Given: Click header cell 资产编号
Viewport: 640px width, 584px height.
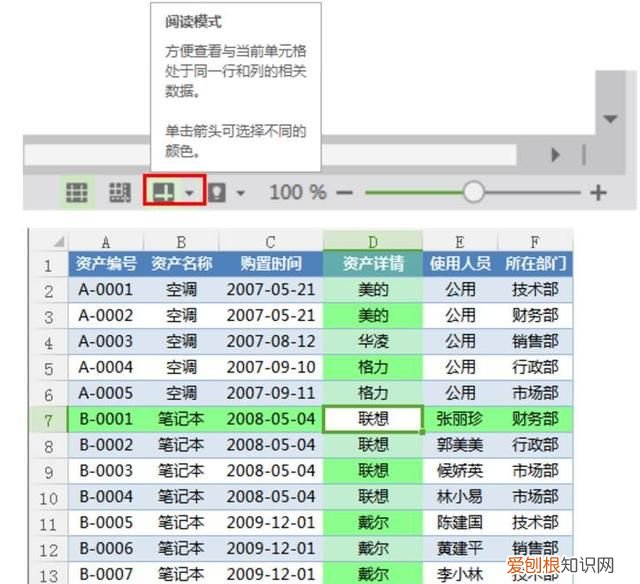Looking at the screenshot, I should pyautogui.click(x=106, y=264).
